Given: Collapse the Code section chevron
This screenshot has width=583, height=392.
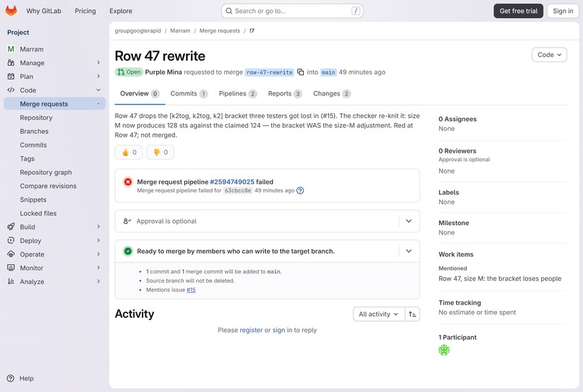Looking at the screenshot, I should click(x=98, y=90).
